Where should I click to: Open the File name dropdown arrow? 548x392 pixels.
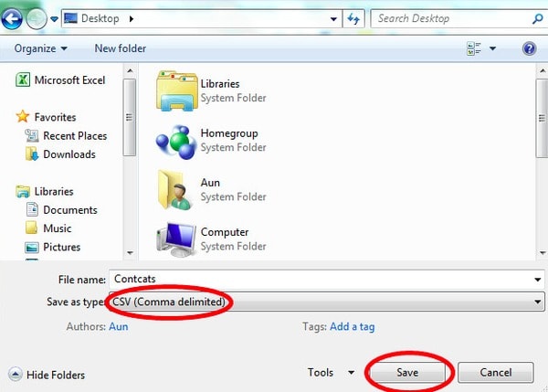tap(538, 280)
